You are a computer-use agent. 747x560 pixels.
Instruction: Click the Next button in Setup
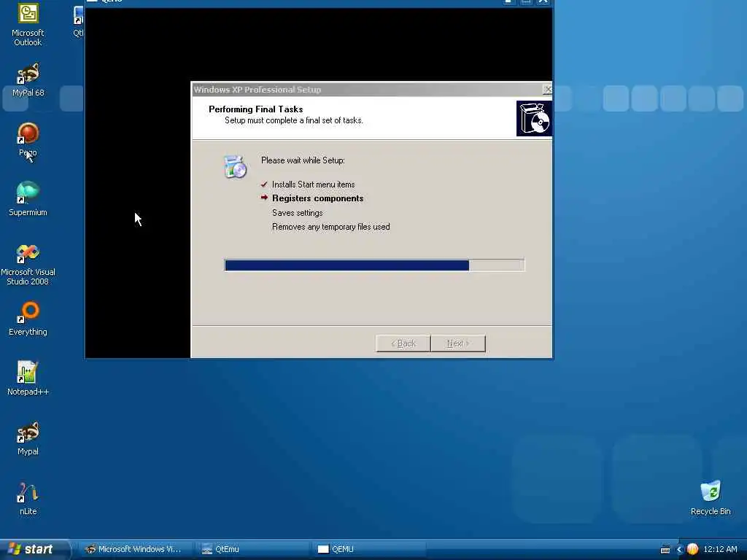(x=458, y=343)
